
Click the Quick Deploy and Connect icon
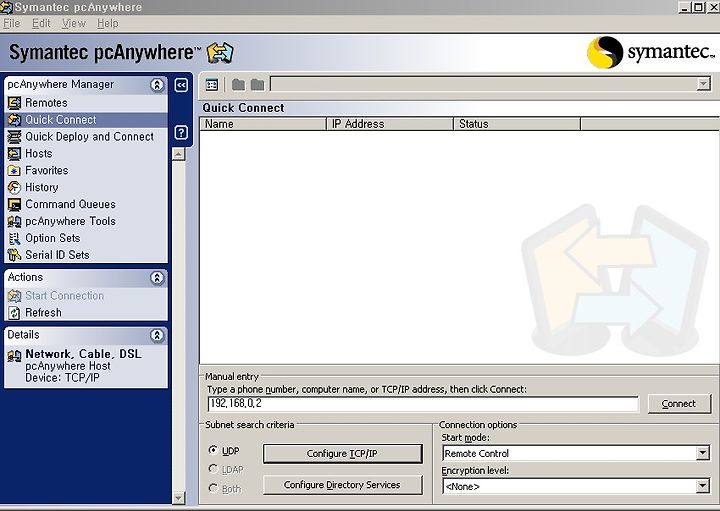(14, 137)
